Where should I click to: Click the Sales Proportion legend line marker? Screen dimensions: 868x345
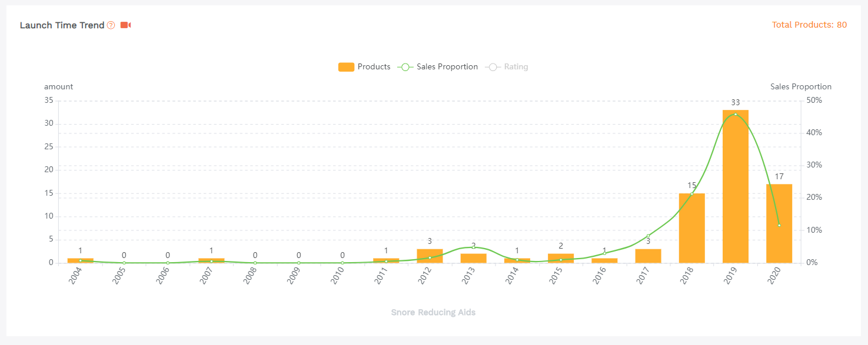[405, 67]
